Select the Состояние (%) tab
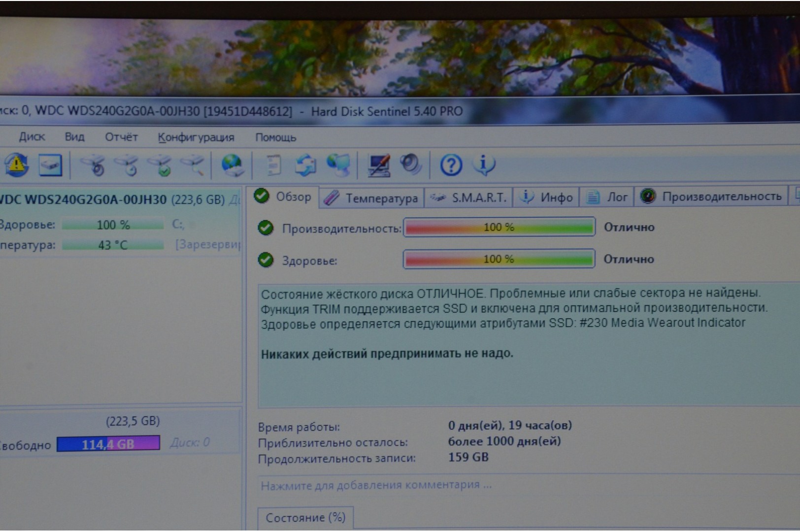 pos(305,518)
